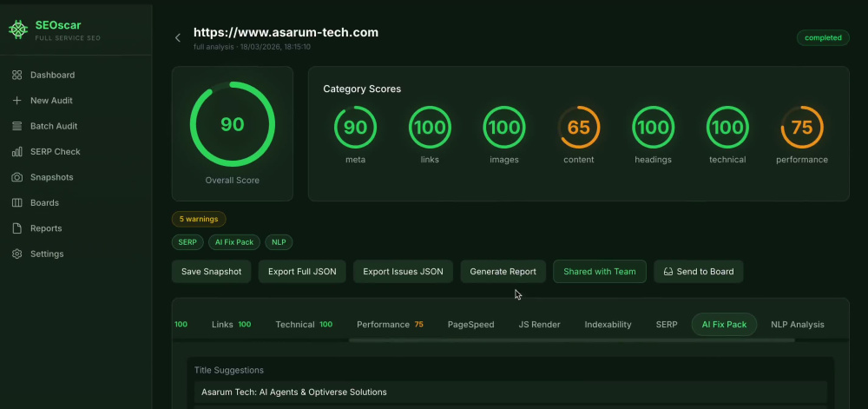Click the meta score 90 ring
Viewport: 868px width, 409px height.
pyautogui.click(x=355, y=128)
